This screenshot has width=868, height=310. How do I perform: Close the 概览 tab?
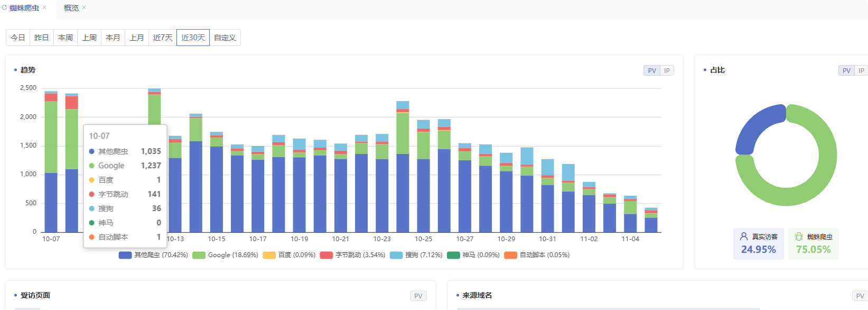[84, 8]
